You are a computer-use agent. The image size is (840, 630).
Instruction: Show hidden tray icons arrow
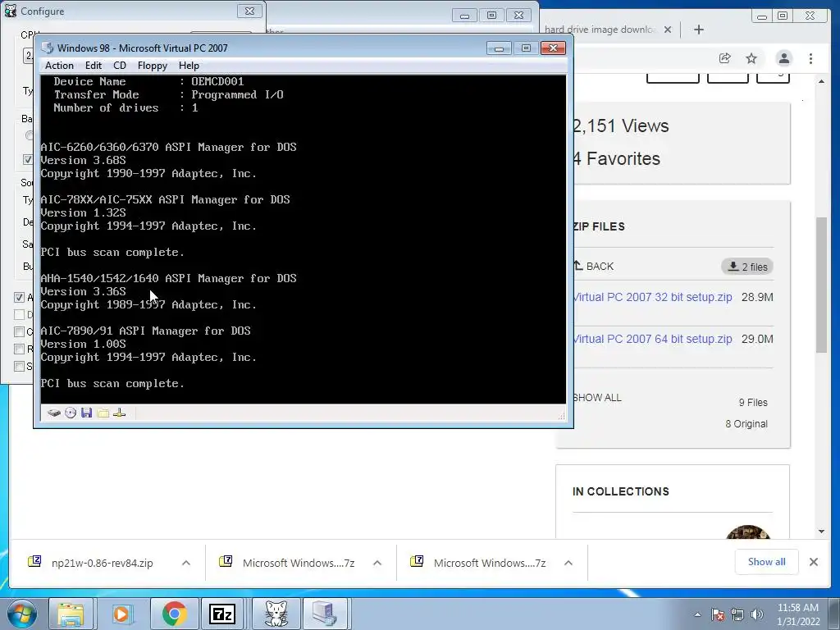click(697, 614)
